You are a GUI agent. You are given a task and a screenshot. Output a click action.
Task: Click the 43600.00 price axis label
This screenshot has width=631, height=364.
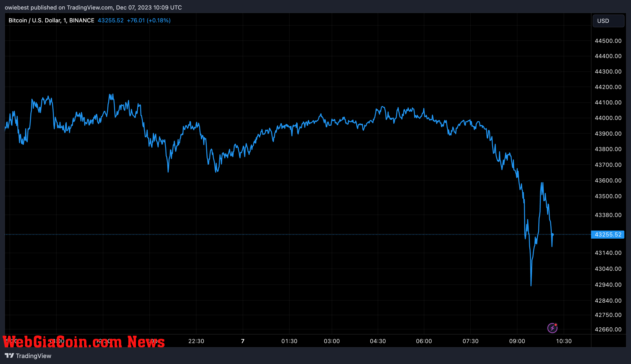(x=608, y=181)
